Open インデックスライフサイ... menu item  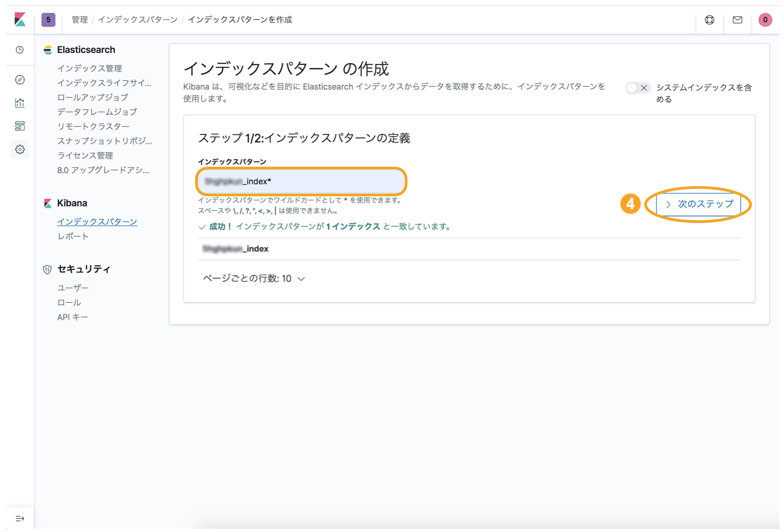[104, 83]
